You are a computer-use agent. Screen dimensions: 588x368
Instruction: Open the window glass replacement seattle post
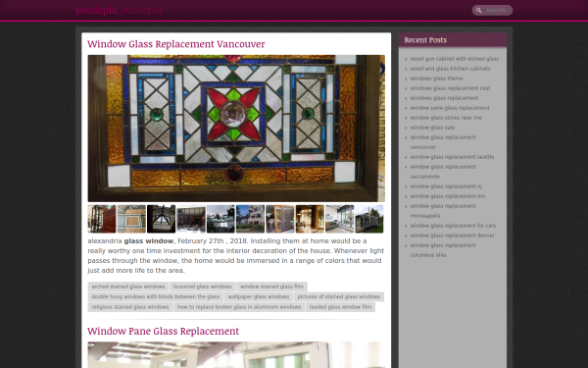(452, 157)
